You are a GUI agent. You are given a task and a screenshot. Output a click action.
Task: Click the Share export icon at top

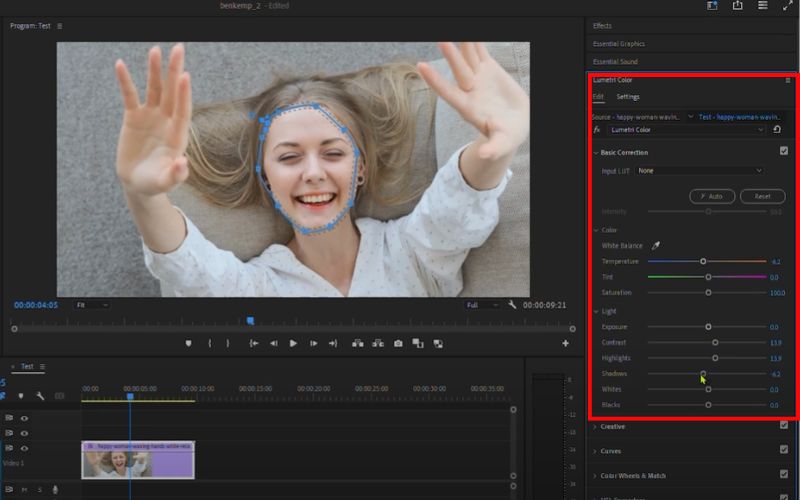[x=737, y=6]
